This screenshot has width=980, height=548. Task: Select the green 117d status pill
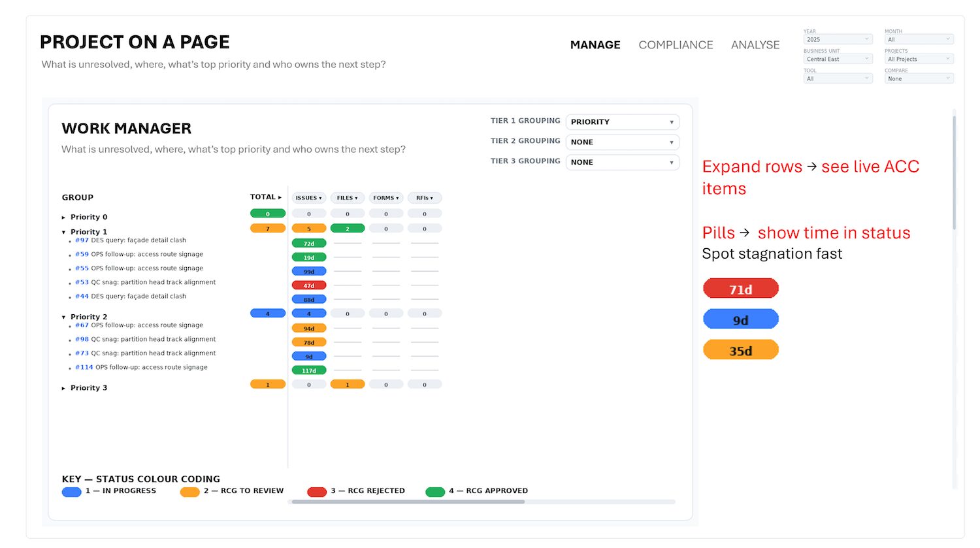pyautogui.click(x=308, y=370)
